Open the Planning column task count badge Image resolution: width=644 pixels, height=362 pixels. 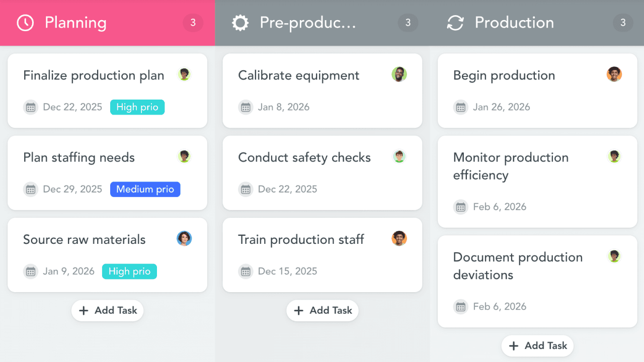click(193, 23)
